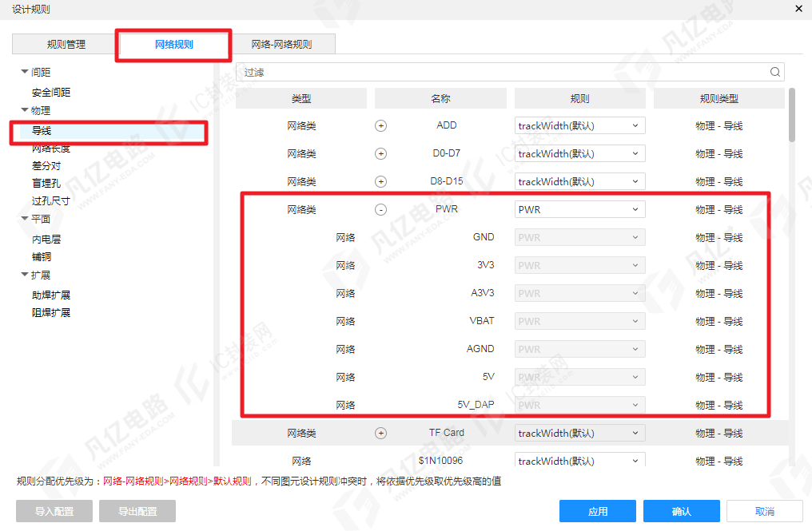Collapse the 物理 tree section
Viewport: 812px width, 531px height.
[24, 110]
